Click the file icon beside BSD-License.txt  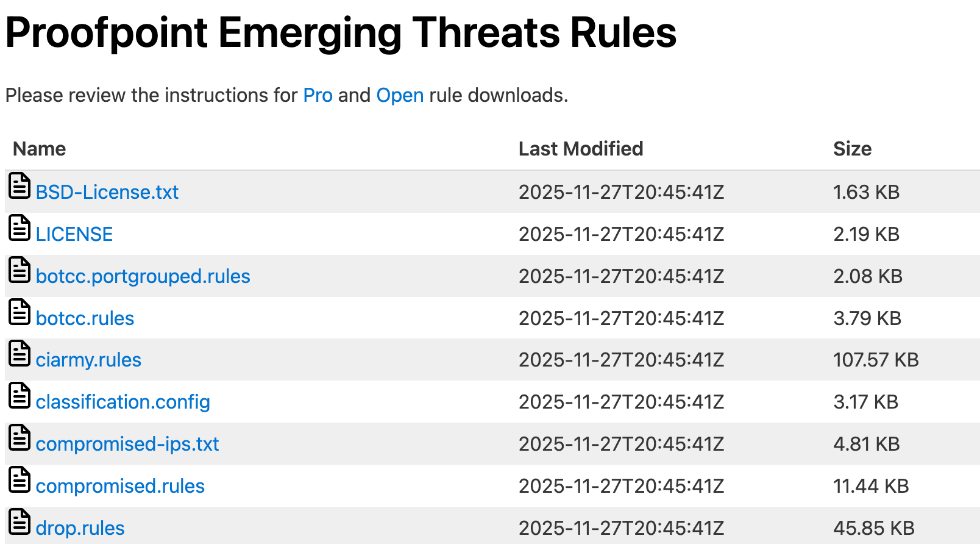20,186
